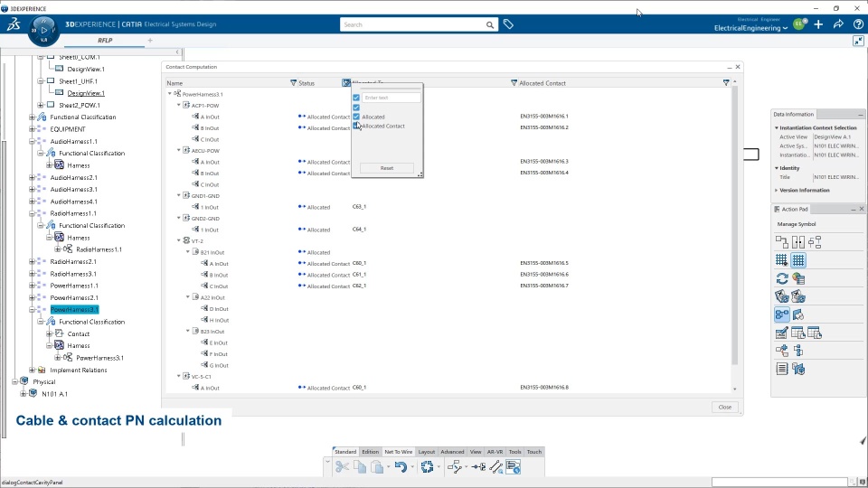Viewport: 868px width, 488px height.
Task: Switch to the Advanced tab
Action: (x=452, y=452)
